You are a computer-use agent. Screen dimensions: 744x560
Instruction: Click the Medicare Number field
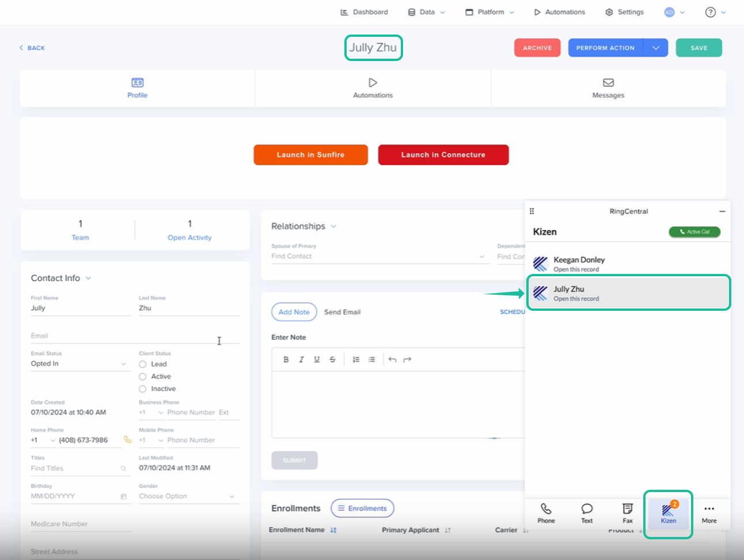pos(81,524)
